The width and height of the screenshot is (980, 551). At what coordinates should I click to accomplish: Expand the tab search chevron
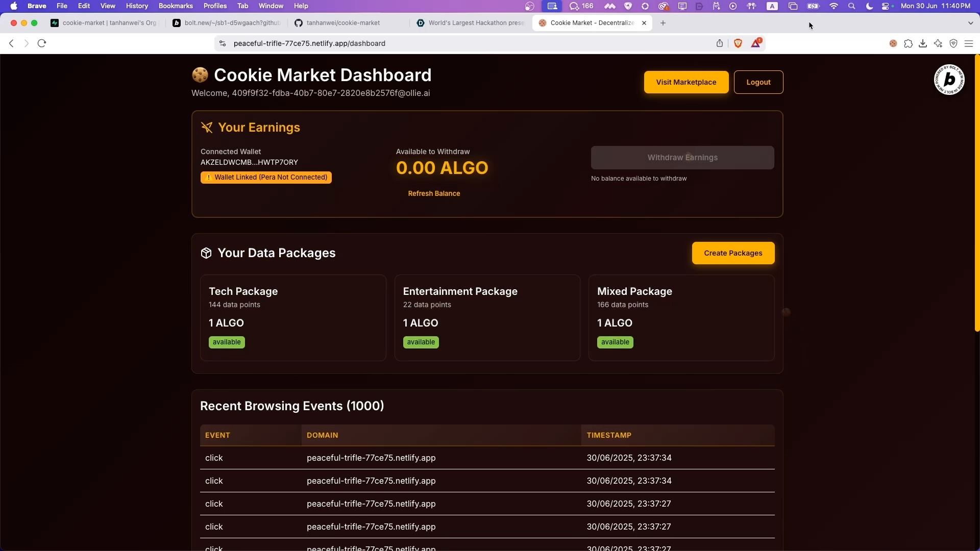(x=970, y=23)
